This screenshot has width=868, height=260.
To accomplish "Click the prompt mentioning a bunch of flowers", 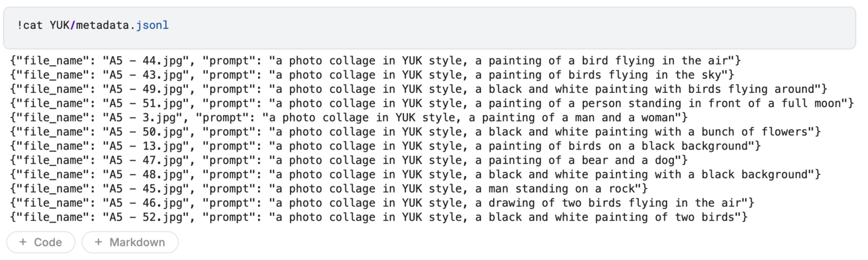I will (x=542, y=132).
